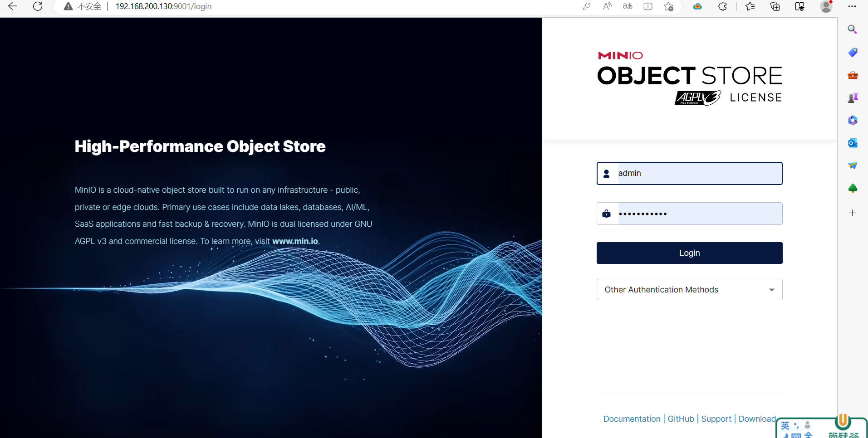
Task: Open sidebar search magnifier icon
Action: click(x=853, y=29)
